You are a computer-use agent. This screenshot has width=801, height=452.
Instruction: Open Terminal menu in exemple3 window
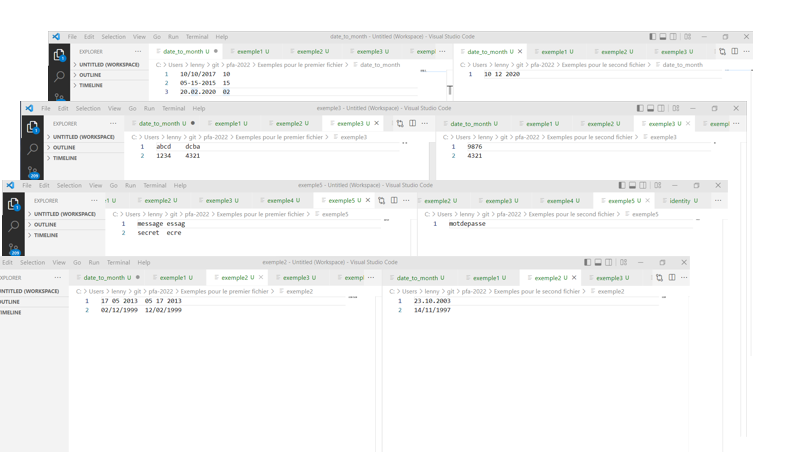(173, 108)
